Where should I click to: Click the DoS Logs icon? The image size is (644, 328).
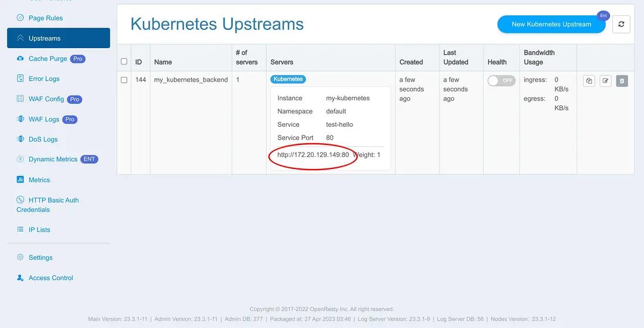point(20,139)
